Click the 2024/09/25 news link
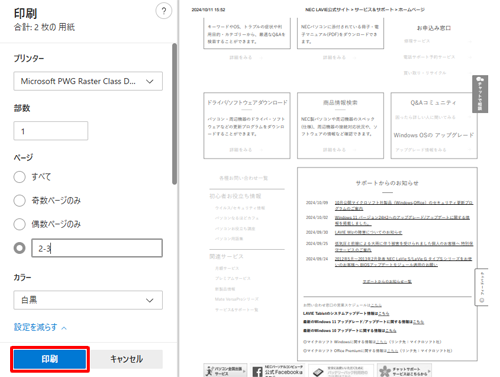 tap(404, 247)
